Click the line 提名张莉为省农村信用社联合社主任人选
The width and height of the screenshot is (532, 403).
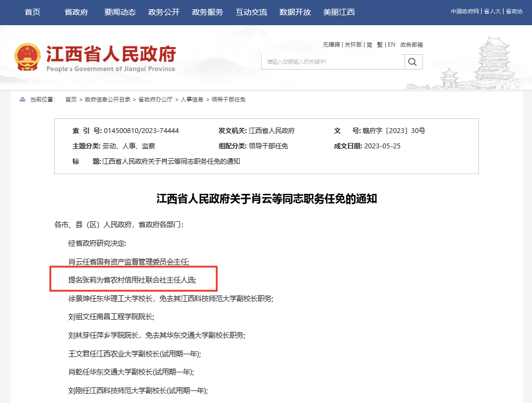click(x=132, y=280)
